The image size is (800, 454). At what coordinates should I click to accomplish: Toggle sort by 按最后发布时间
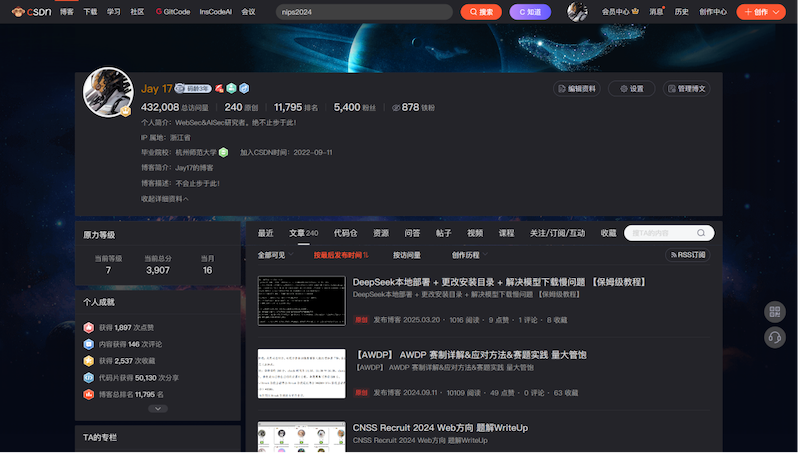point(340,255)
